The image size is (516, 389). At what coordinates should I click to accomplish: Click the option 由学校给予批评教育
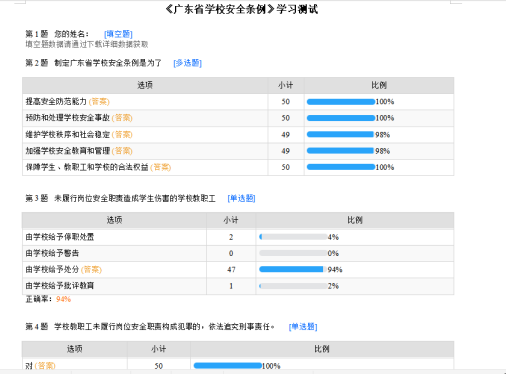[60, 286]
